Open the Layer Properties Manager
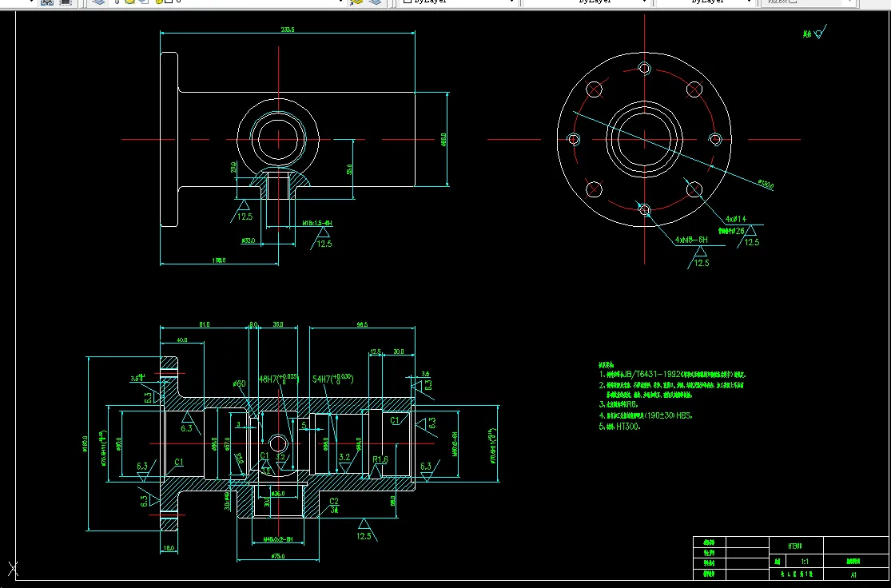 click(x=97, y=2)
